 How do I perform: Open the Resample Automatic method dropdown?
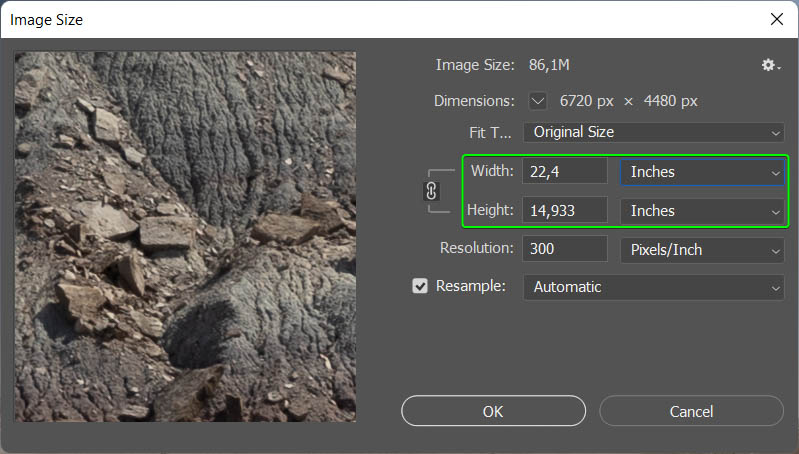653,287
